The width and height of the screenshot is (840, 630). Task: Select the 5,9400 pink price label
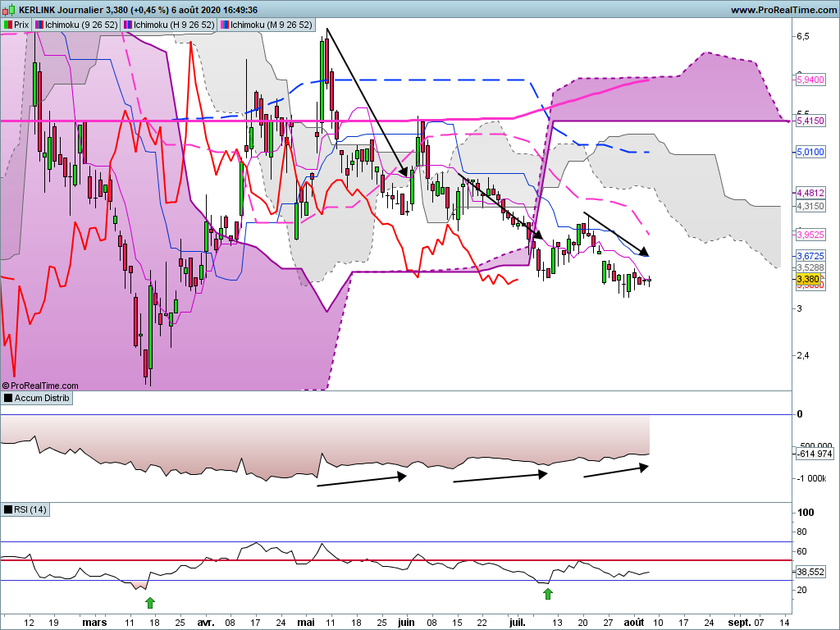tap(810, 80)
